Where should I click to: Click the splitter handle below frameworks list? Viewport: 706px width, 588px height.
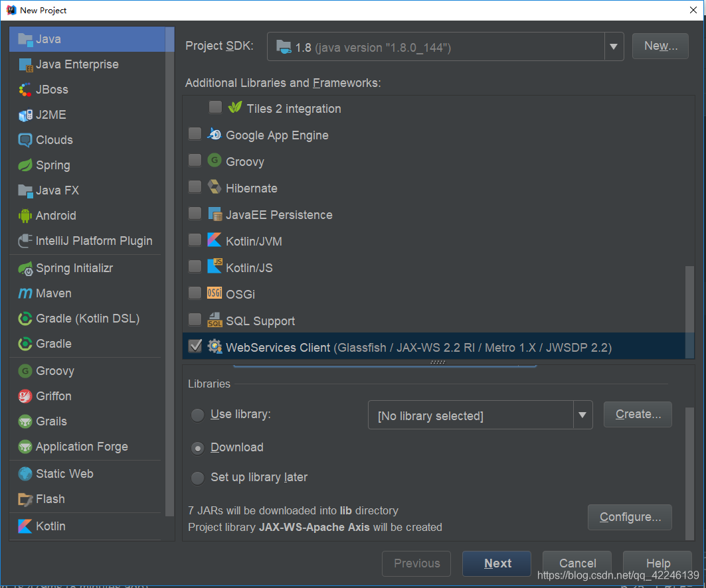coord(438,362)
